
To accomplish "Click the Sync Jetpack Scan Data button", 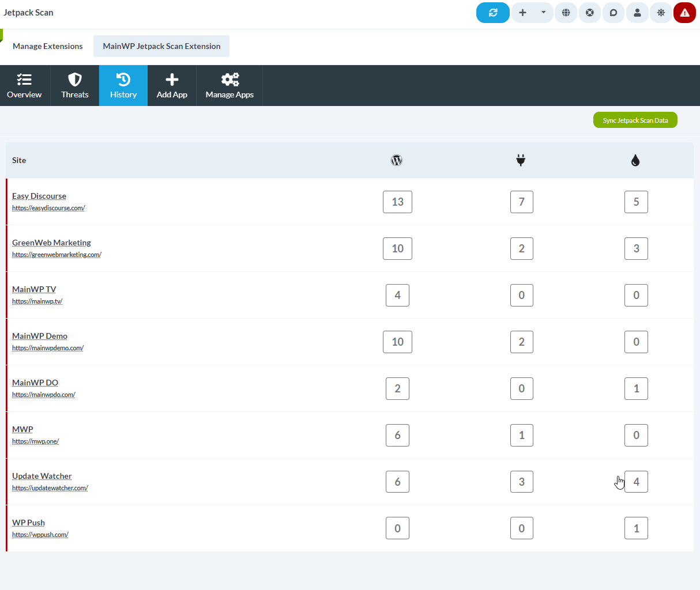I will click(x=635, y=120).
